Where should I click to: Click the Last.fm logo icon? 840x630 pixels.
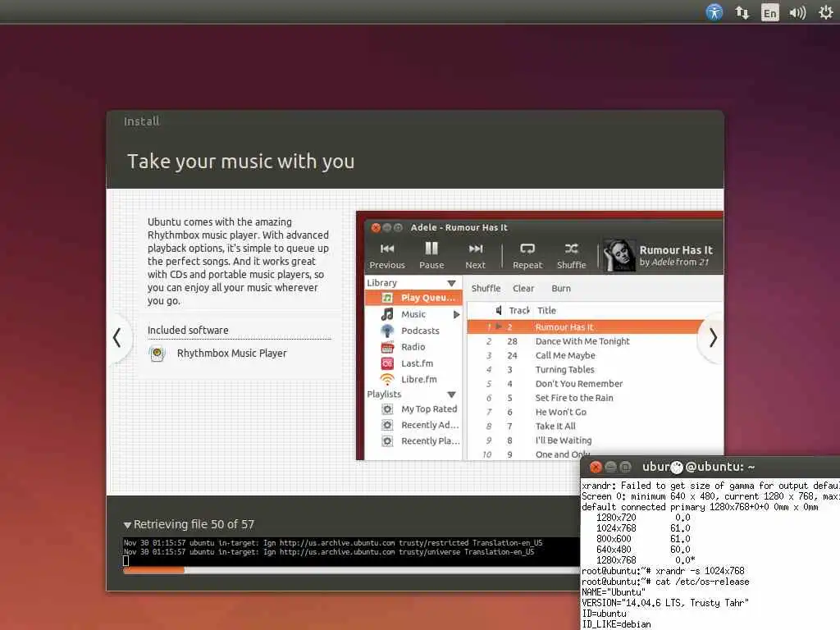(387, 363)
